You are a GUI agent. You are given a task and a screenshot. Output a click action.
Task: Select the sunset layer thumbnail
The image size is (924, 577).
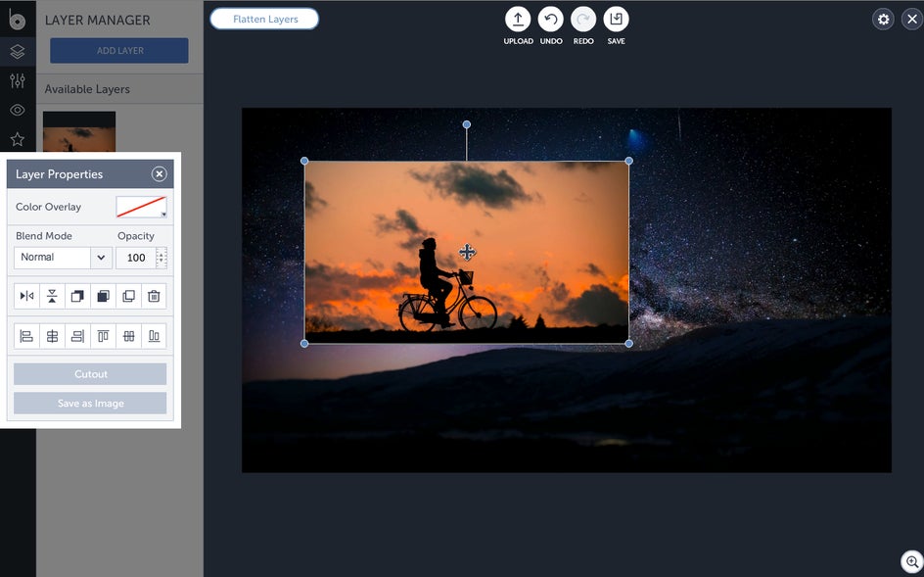pos(79,132)
